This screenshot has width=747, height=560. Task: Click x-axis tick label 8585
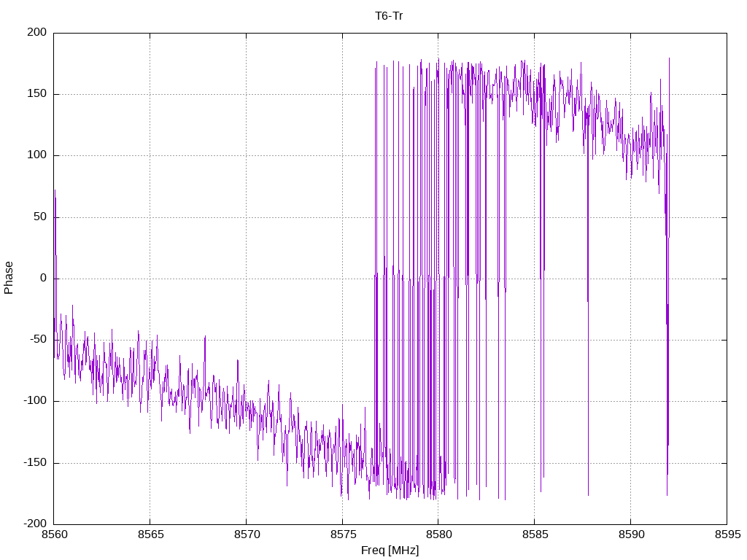tap(535, 534)
